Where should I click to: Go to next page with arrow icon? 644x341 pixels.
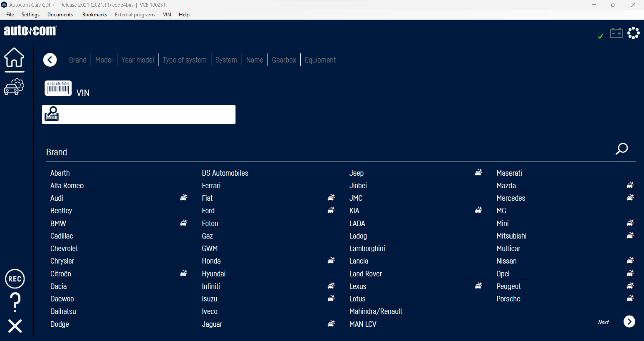629,322
